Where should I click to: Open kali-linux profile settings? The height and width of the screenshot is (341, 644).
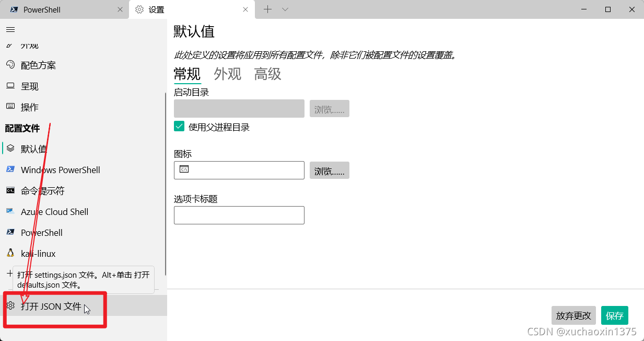coord(84,253)
